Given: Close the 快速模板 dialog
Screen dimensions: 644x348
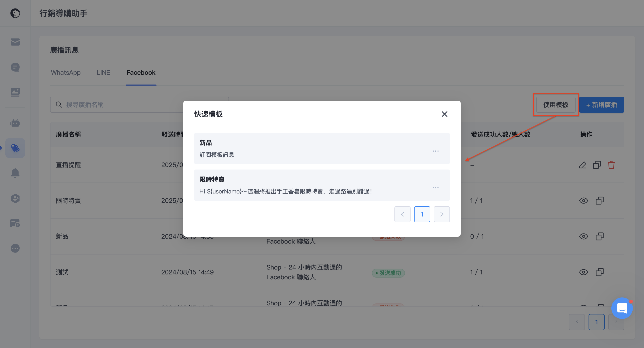Looking at the screenshot, I should point(444,114).
